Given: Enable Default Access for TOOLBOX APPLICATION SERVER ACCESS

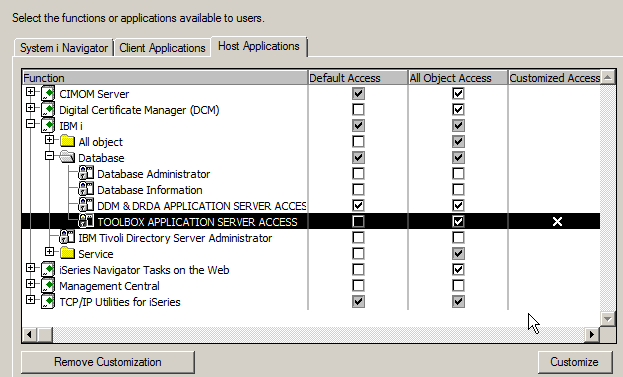Looking at the screenshot, I should click(x=358, y=221).
